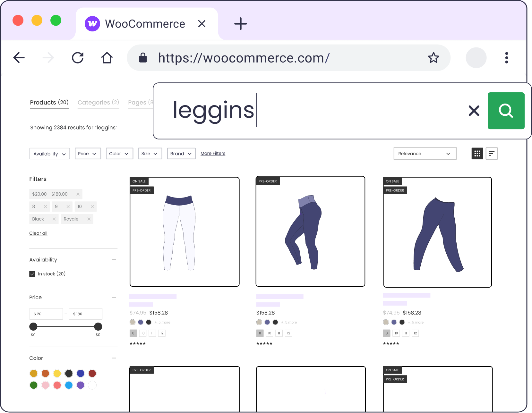Remove the size 10 filter chip
This screenshot has width=532, height=413.
point(92,206)
